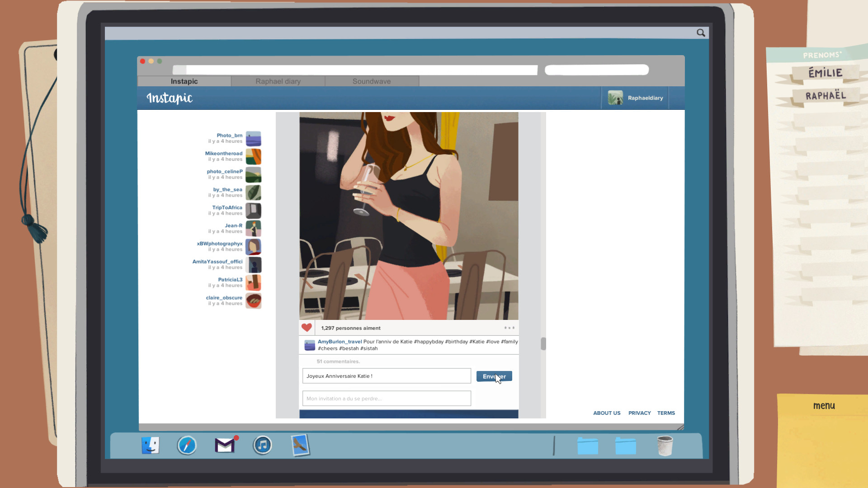This screenshot has height=488, width=868.
Task: Open AmyBurlon_travel's profile picture
Action: click(310, 345)
